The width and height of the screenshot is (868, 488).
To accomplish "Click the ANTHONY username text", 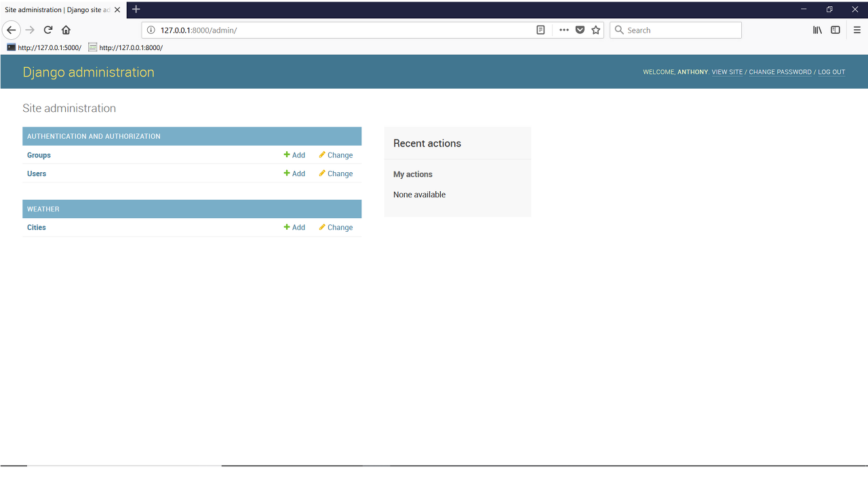I will [x=692, y=72].
